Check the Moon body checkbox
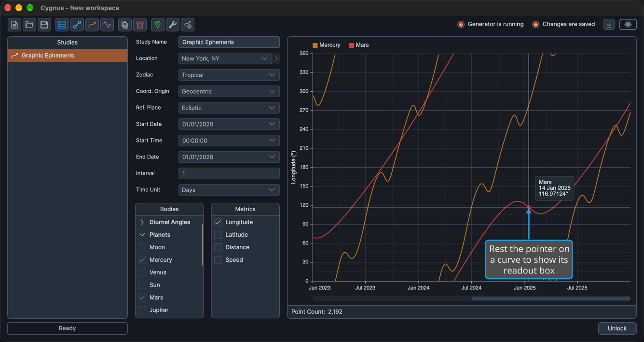Viewport: 644px width, 342px height. point(142,247)
